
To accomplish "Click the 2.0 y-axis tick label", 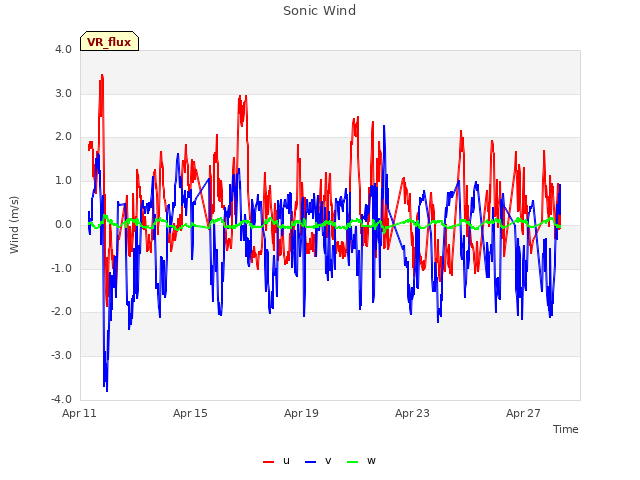I will (x=63, y=137).
